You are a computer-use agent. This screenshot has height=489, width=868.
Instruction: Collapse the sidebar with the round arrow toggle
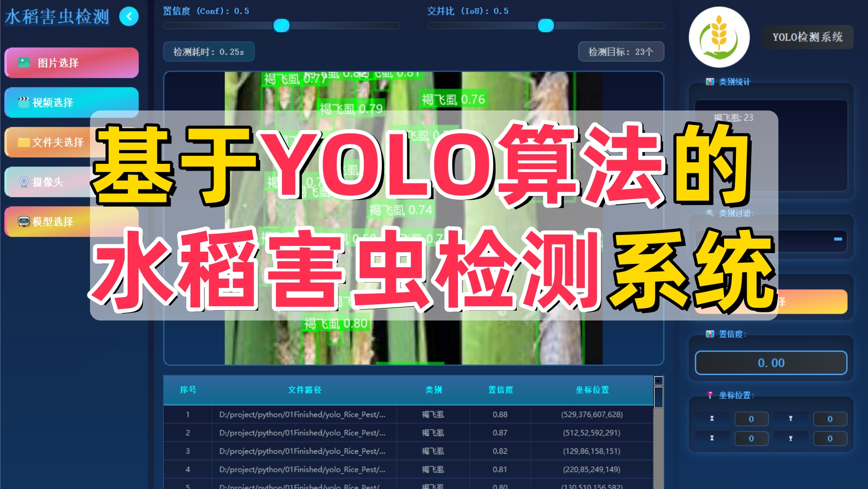pyautogui.click(x=129, y=17)
